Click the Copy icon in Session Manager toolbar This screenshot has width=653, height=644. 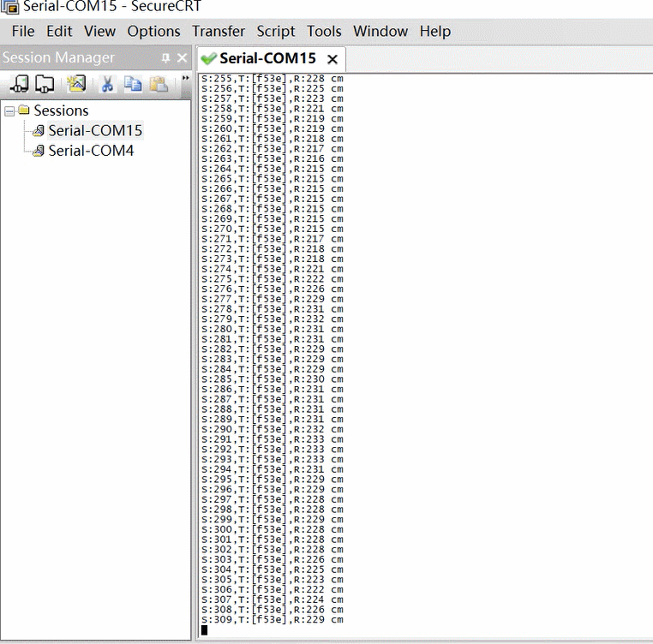(x=133, y=84)
